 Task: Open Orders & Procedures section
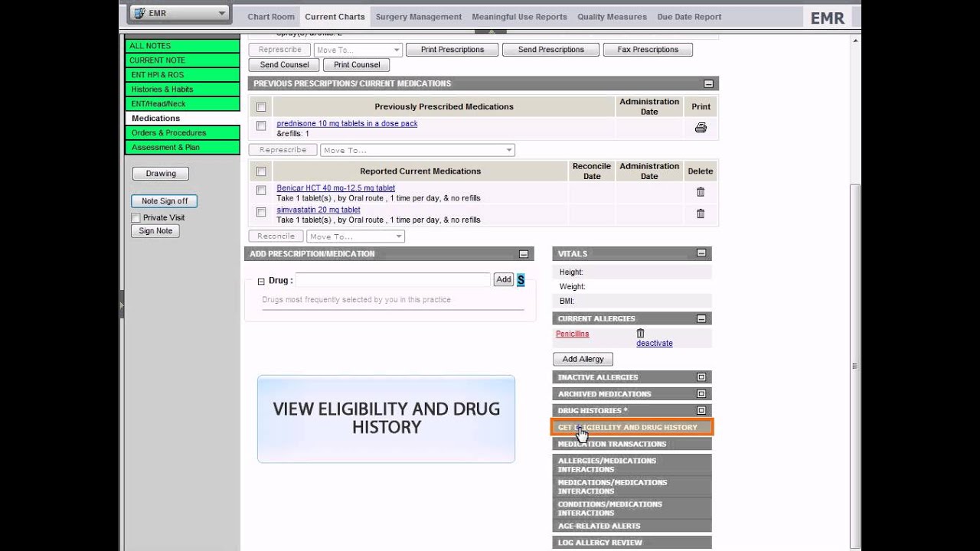(x=182, y=133)
